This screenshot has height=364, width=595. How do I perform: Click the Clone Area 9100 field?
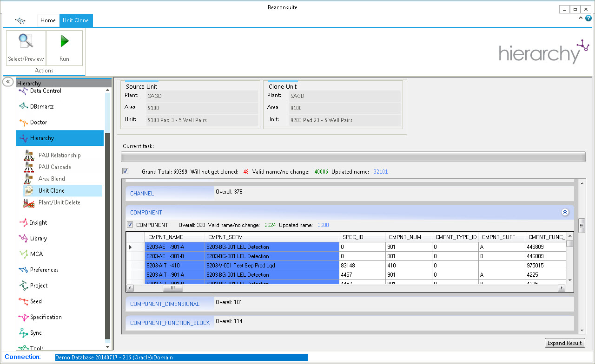coord(344,108)
